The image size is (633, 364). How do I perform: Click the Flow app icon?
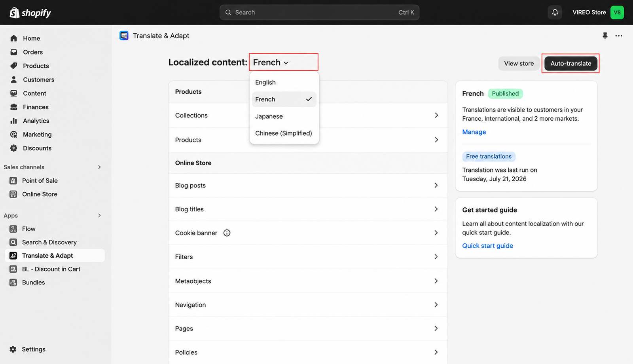coord(13,229)
